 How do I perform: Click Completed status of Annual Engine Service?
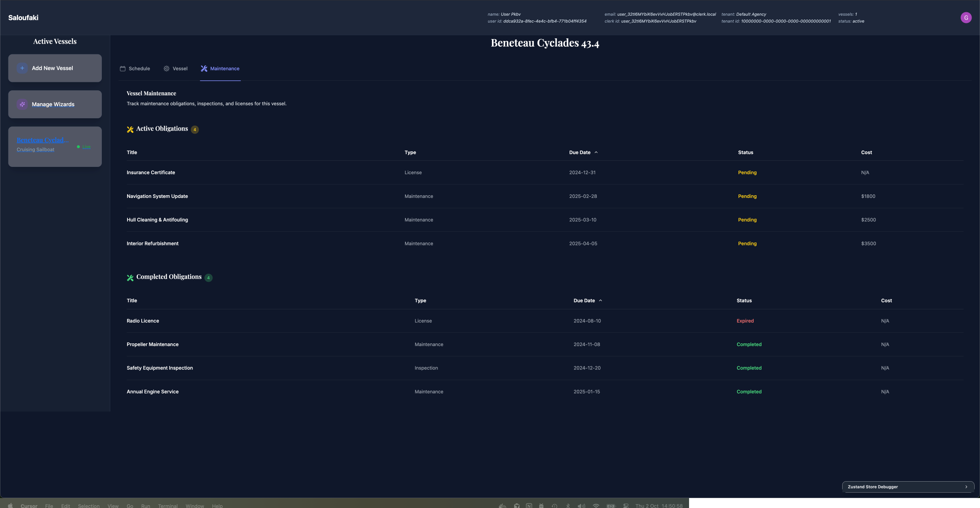pyautogui.click(x=749, y=392)
